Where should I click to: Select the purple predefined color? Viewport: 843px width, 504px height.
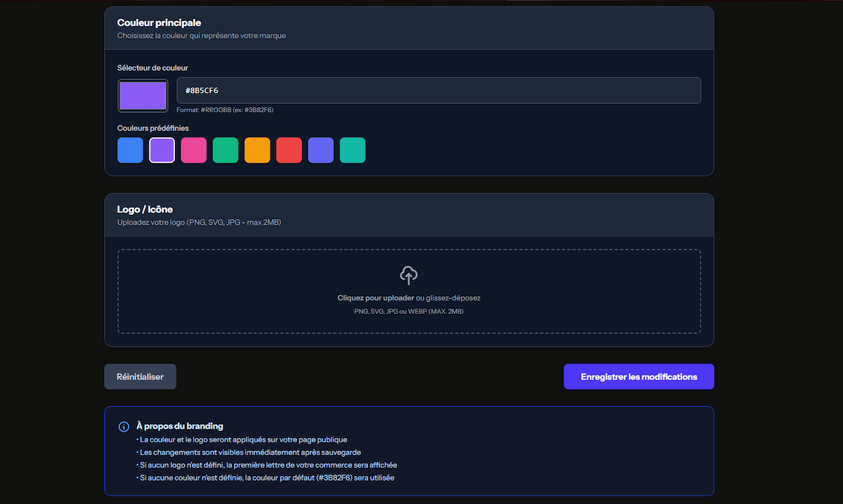click(162, 150)
